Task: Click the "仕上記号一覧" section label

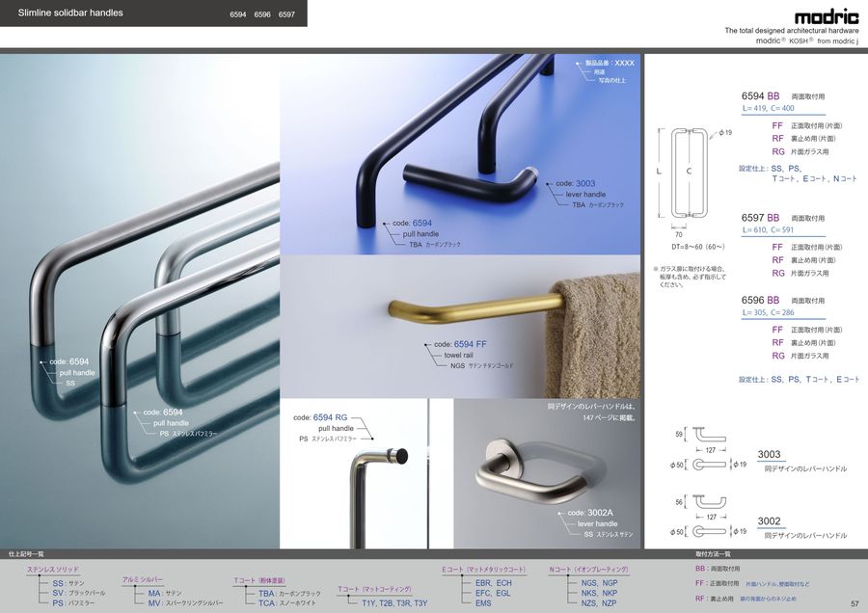Action: coord(26,554)
